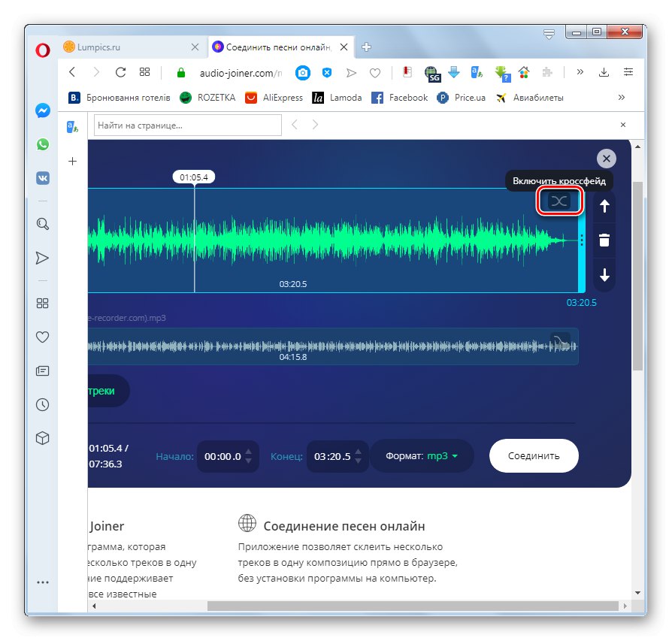Decrease the Начало time with down arrow
Screen dimensions: 672x641
click(x=249, y=461)
